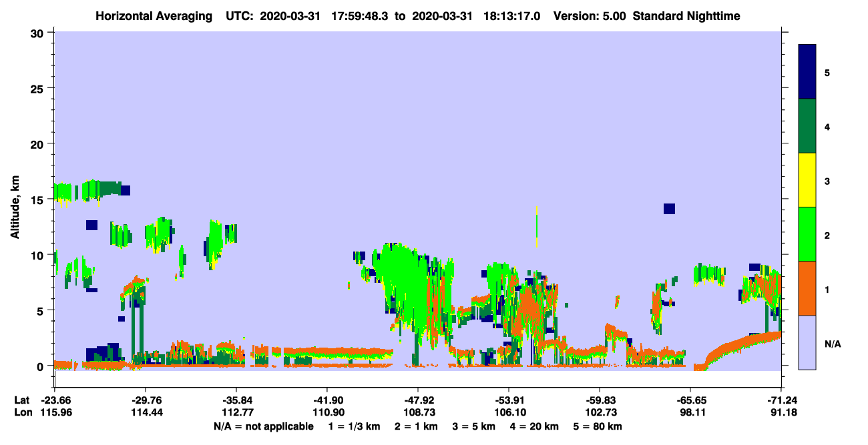The width and height of the screenshot is (868, 445).
Task: Click the legend text '4 = 20 km'
Action: pyautogui.click(x=533, y=426)
